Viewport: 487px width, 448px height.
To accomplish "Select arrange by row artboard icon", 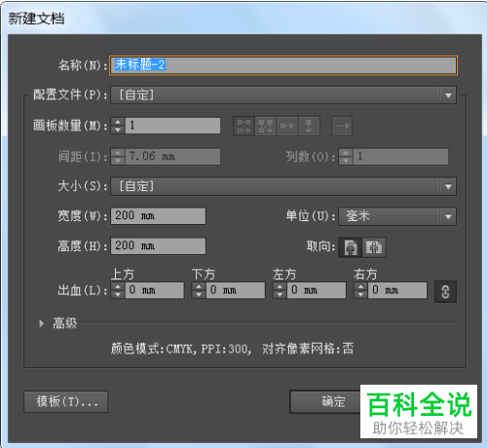I will point(287,126).
